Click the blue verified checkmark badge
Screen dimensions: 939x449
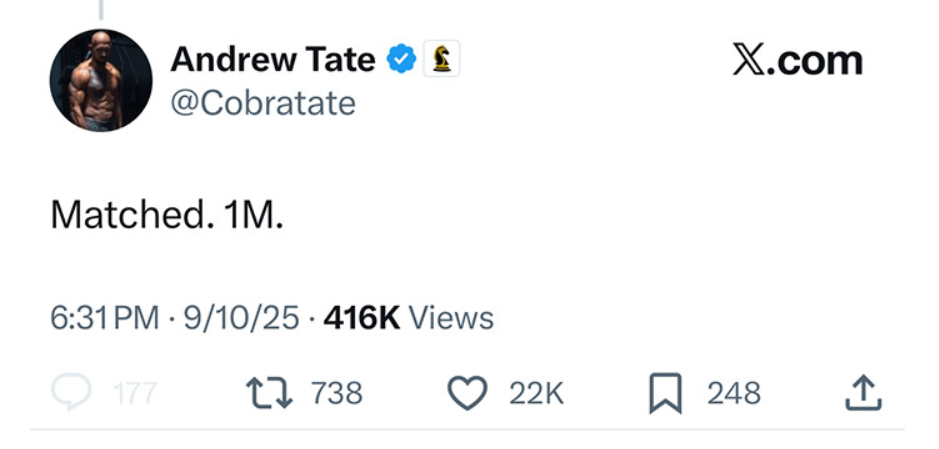[402, 60]
